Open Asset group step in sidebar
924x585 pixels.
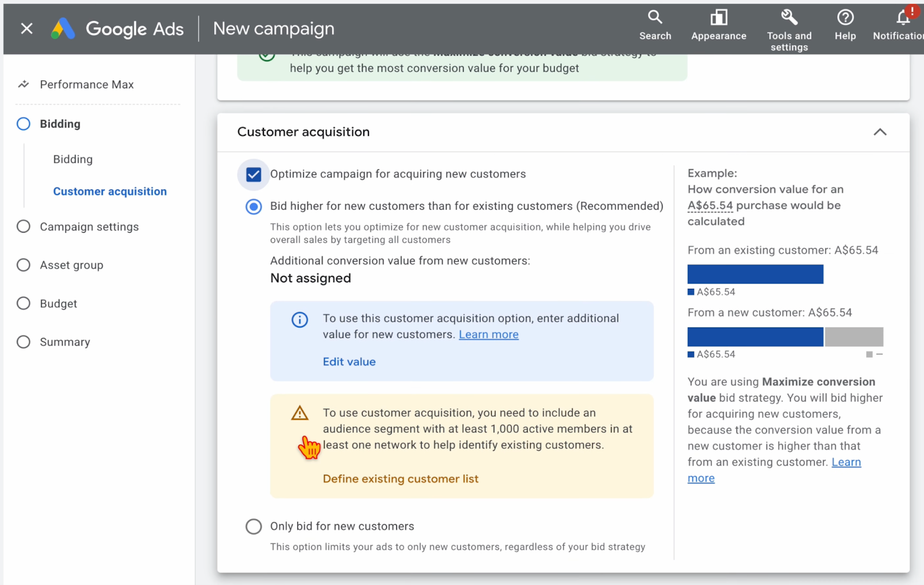72,265
